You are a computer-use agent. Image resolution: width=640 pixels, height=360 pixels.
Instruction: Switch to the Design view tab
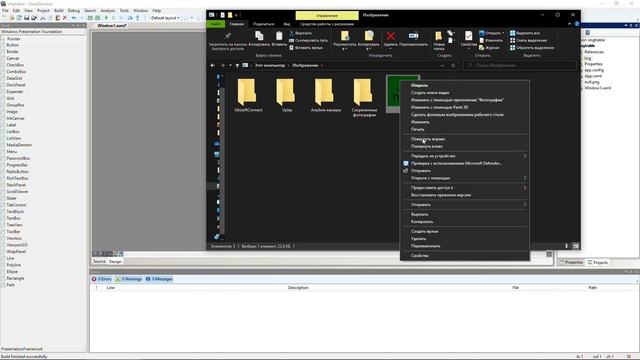[x=115, y=261]
